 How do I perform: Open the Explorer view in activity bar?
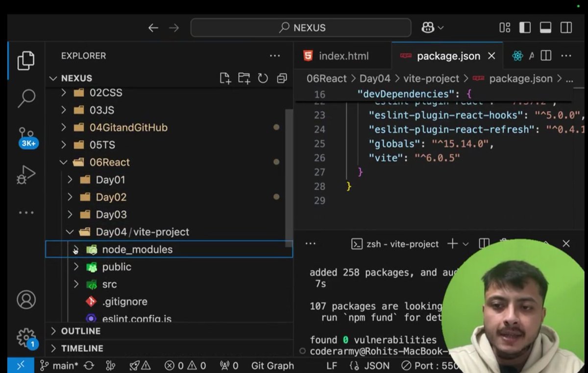[26, 60]
